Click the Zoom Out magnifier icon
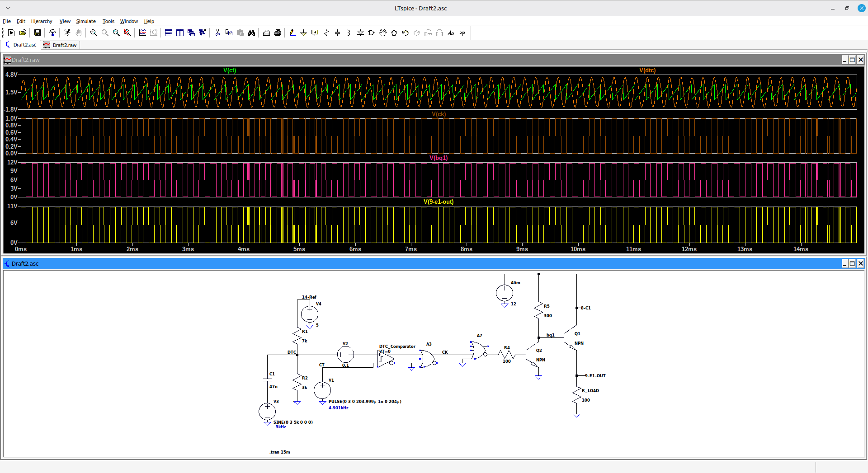The width and height of the screenshot is (868, 473). [x=116, y=33]
